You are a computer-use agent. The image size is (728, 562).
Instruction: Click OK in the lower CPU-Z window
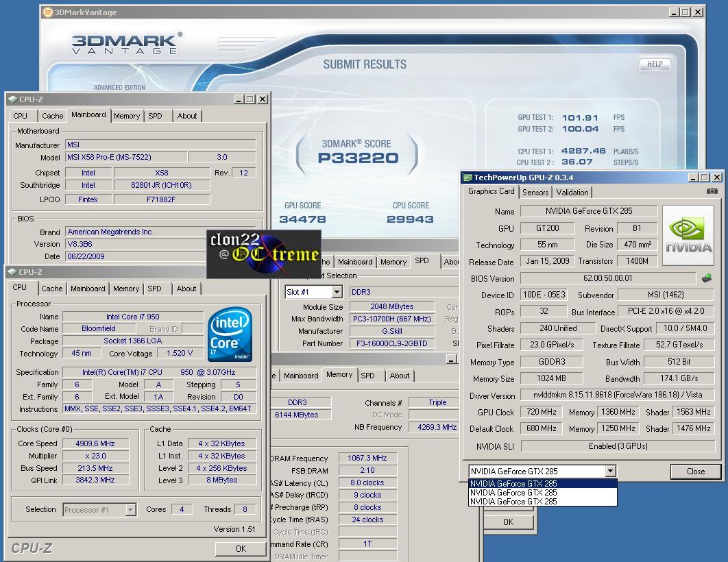(241, 548)
